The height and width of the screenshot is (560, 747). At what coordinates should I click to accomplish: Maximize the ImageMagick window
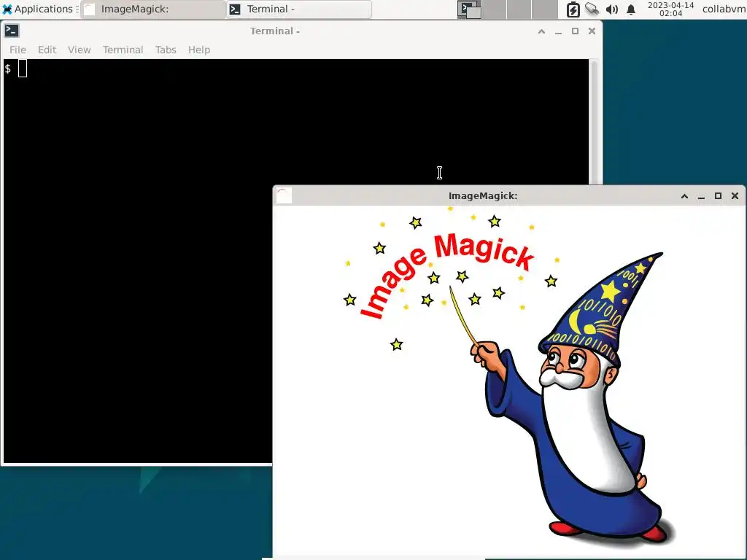tap(718, 196)
